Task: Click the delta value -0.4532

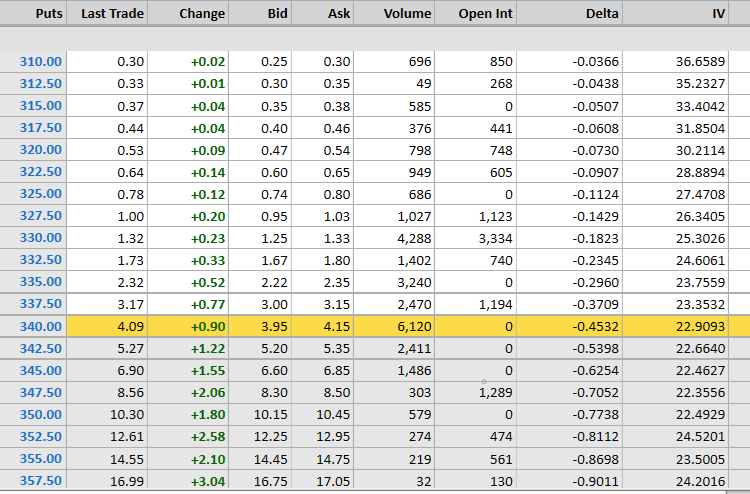Action: point(595,327)
